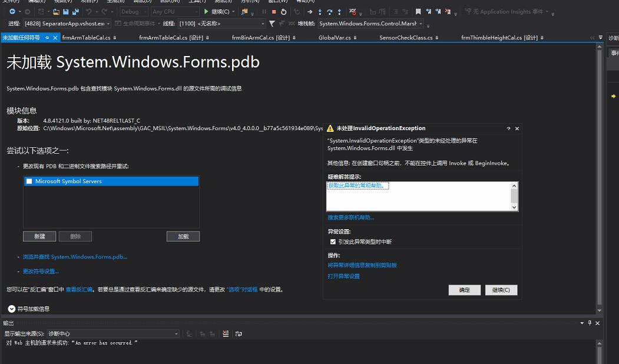Toggle auto-hide pin on the Output panel
The image size is (619, 364).
point(590,323)
